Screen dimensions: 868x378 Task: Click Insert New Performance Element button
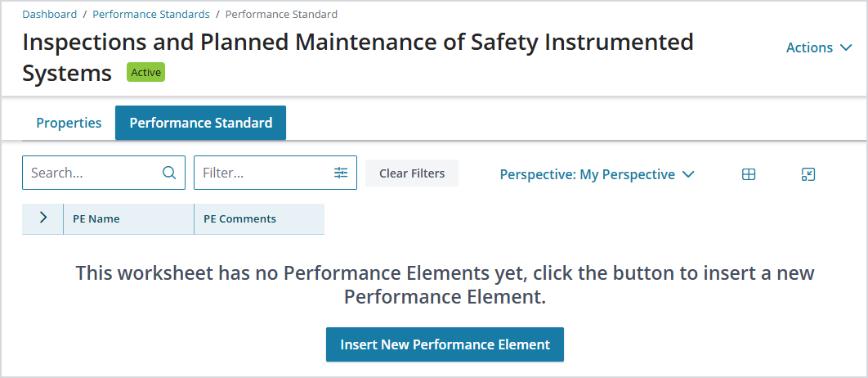pyautogui.click(x=445, y=344)
